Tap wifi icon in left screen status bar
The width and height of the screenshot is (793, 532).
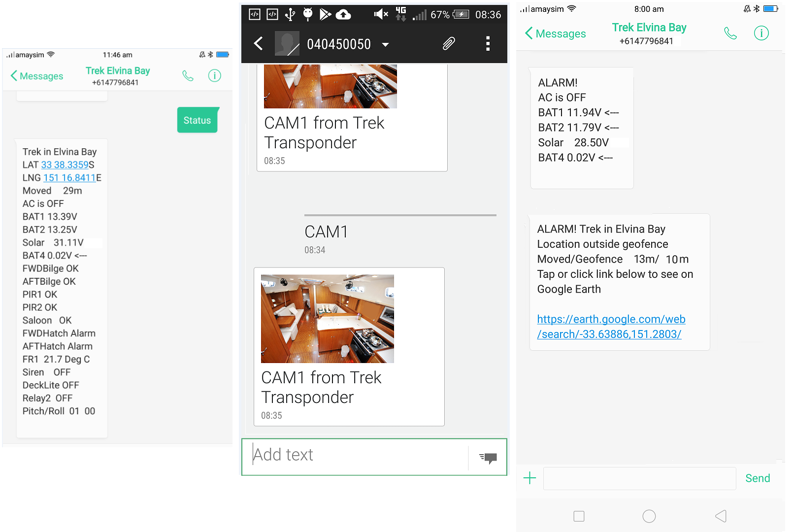(x=51, y=55)
